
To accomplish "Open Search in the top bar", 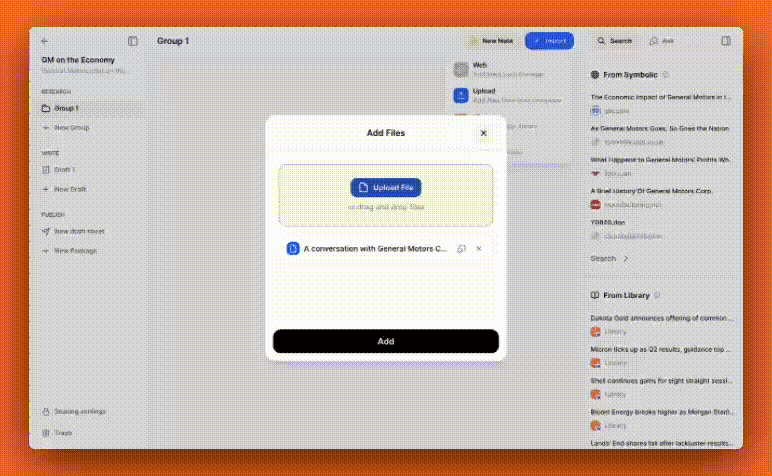I will [x=614, y=41].
